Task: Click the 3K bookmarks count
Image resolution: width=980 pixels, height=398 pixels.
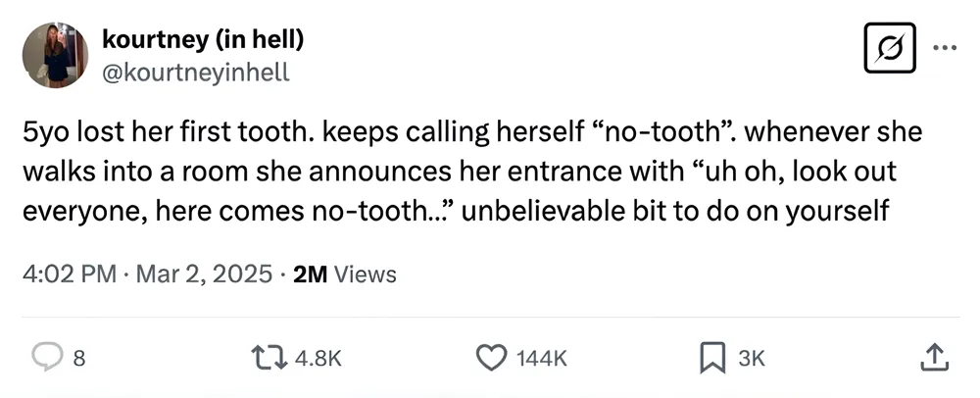Action: point(751,359)
